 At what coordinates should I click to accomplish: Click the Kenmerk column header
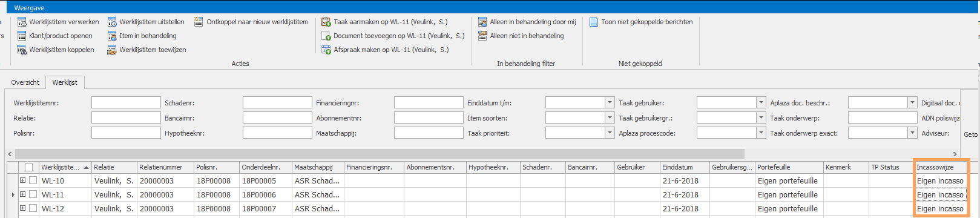point(846,167)
